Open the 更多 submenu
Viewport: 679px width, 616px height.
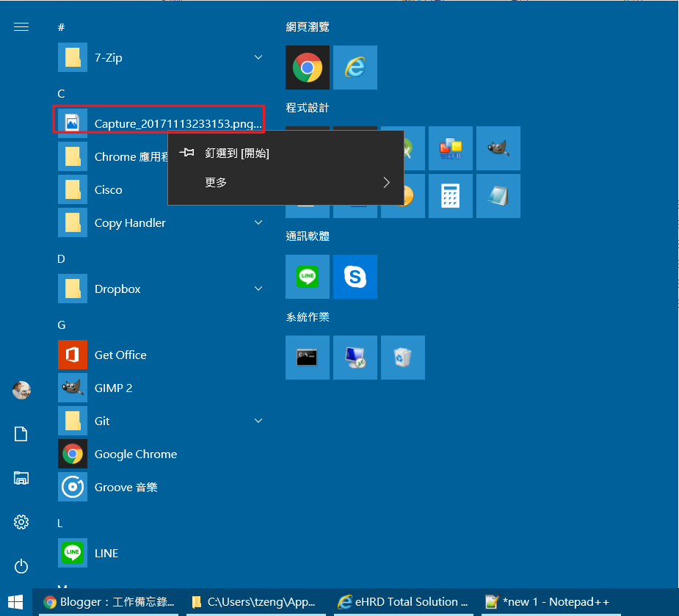(x=286, y=182)
